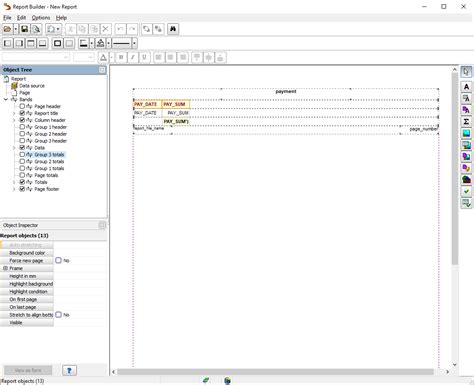Expand the Page footer tree node

click(14, 189)
